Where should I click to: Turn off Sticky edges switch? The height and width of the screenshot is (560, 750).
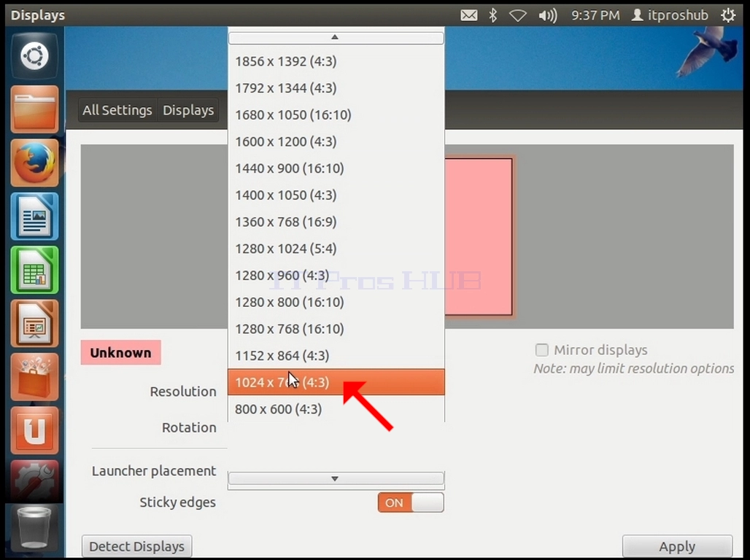(411, 502)
